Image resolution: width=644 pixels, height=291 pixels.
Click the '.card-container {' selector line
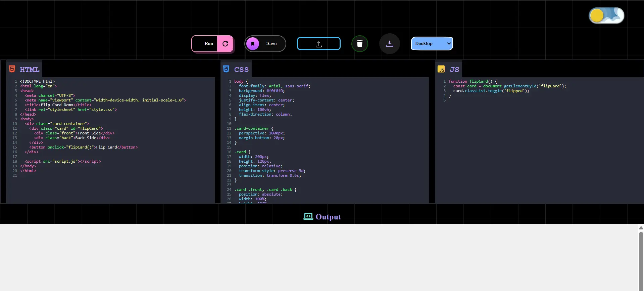[254, 128]
